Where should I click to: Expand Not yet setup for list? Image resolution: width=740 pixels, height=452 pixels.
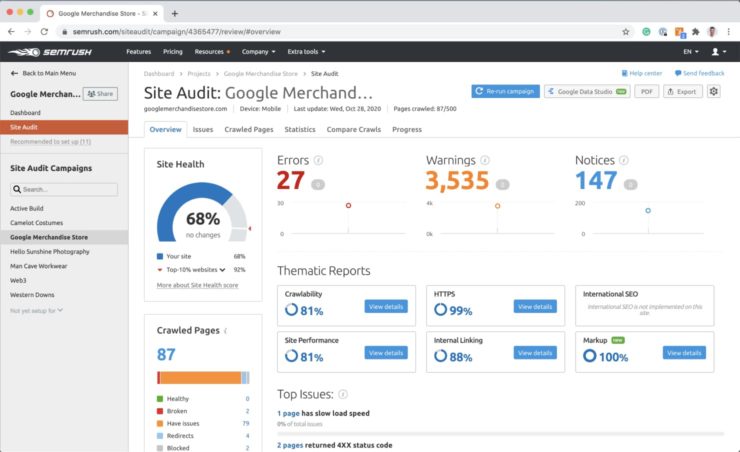[x=36, y=310]
